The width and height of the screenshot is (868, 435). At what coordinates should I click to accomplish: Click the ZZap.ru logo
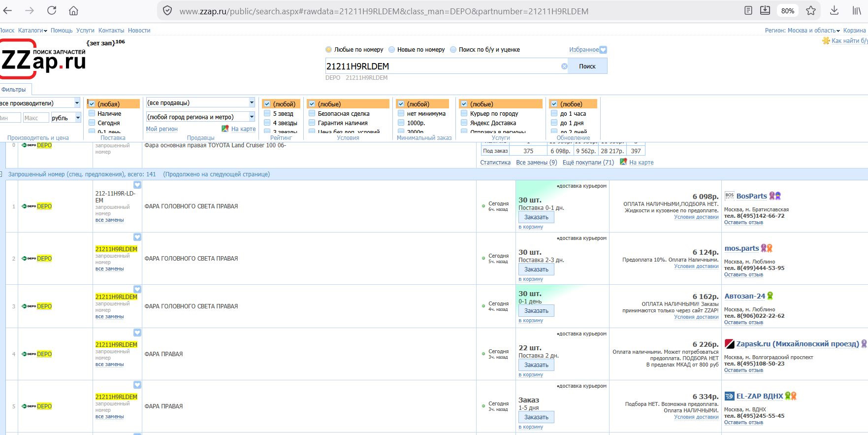(43, 59)
